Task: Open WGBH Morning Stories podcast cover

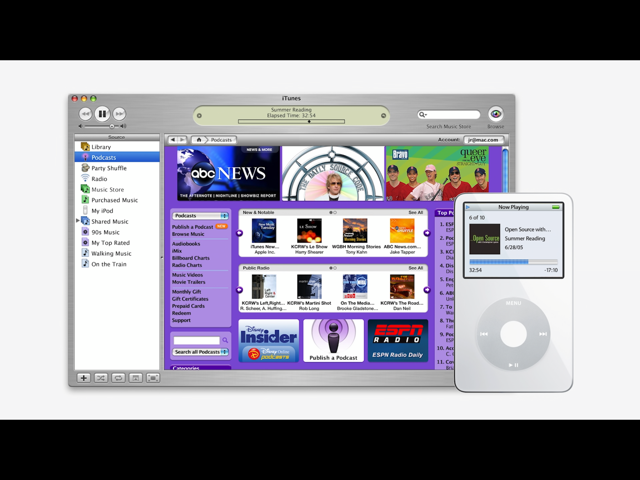Action: tap(355, 231)
